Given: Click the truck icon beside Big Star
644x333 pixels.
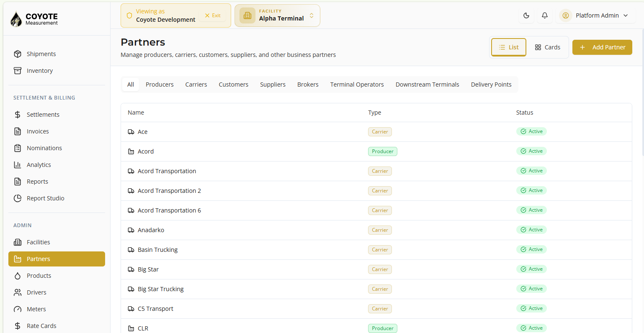Looking at the screenshot, I should [x=131, y=269].
